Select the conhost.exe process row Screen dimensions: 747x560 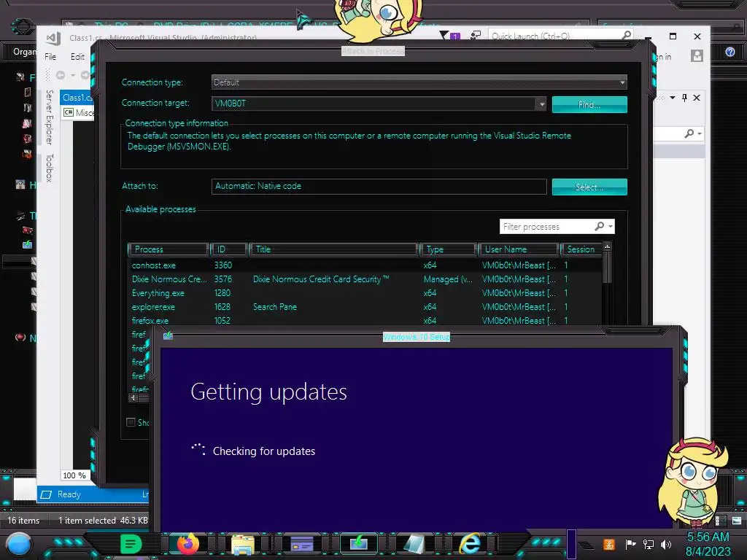365,265
